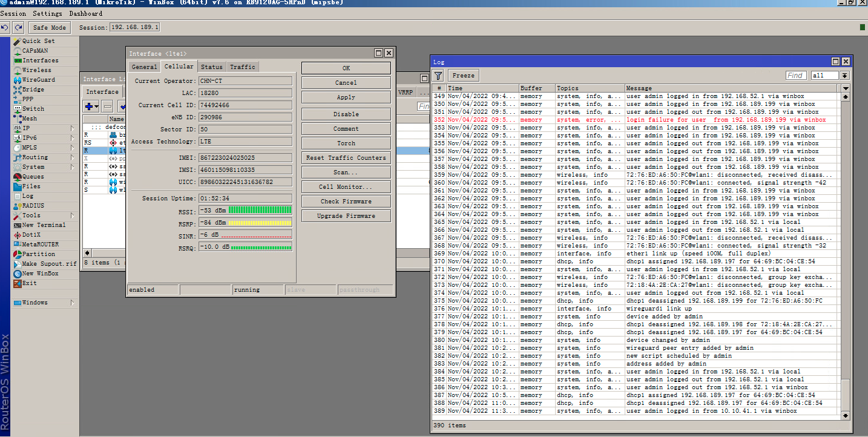The width and height of the screenshot is (868, 437).
Task: Click the green RSSI signal bar
Action: coord(260,210)
